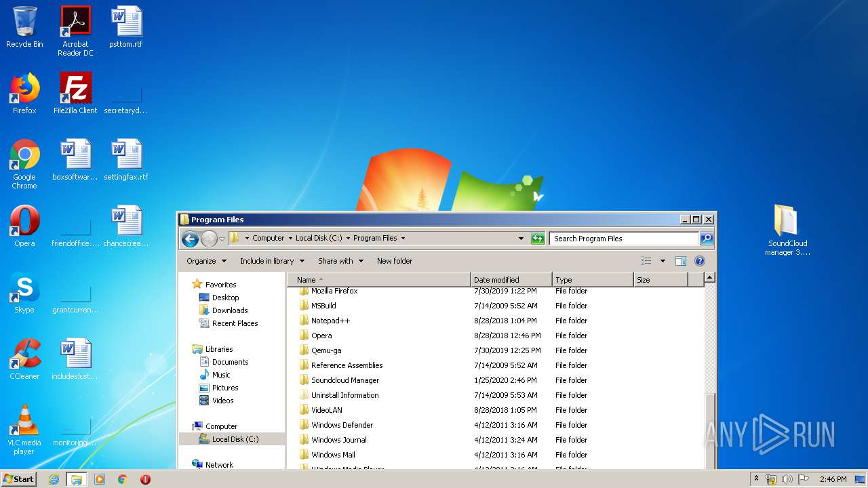Launch FileZilla Client shortcut
This screenshot has width=868, height=488.
[x=75, y=94]
